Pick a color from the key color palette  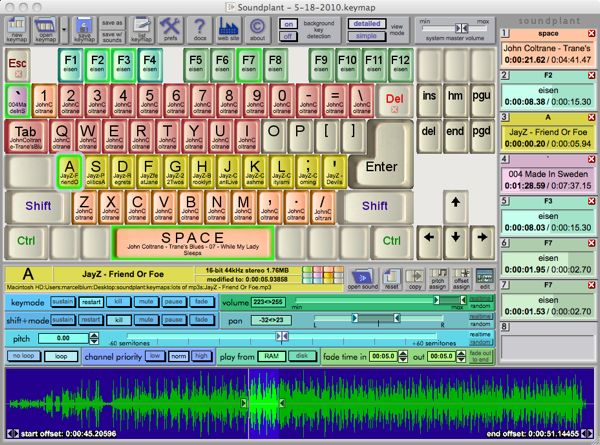click(x=323, y=275)
